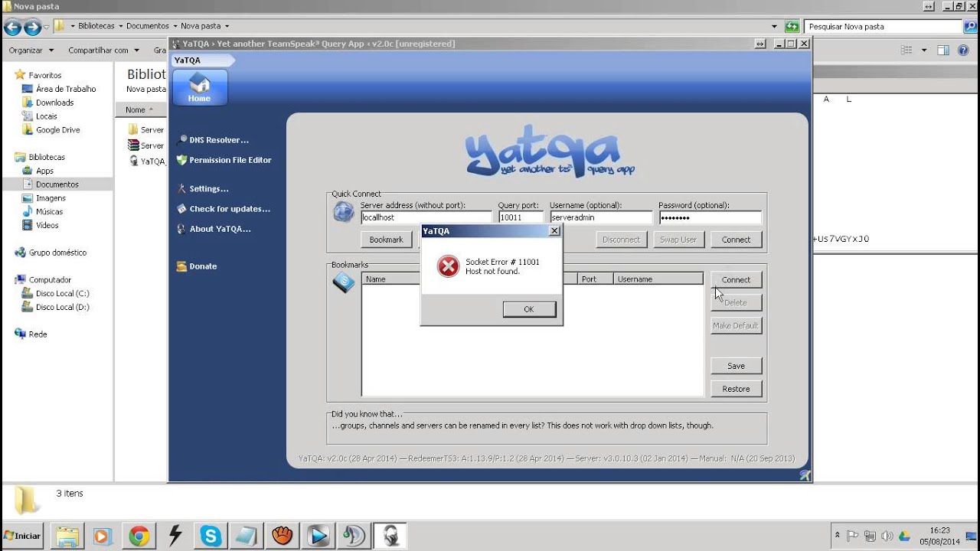Check for updates in YaTQA sidebar
Image resolution: width=980 pixels, height=551 pixels.
point(223,208)
